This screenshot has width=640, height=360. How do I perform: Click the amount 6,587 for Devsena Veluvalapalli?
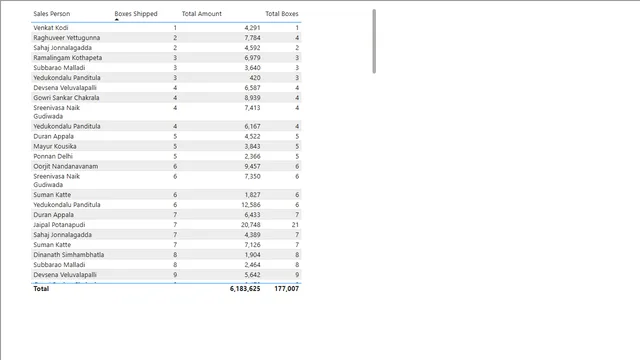[x=252, y=88]
